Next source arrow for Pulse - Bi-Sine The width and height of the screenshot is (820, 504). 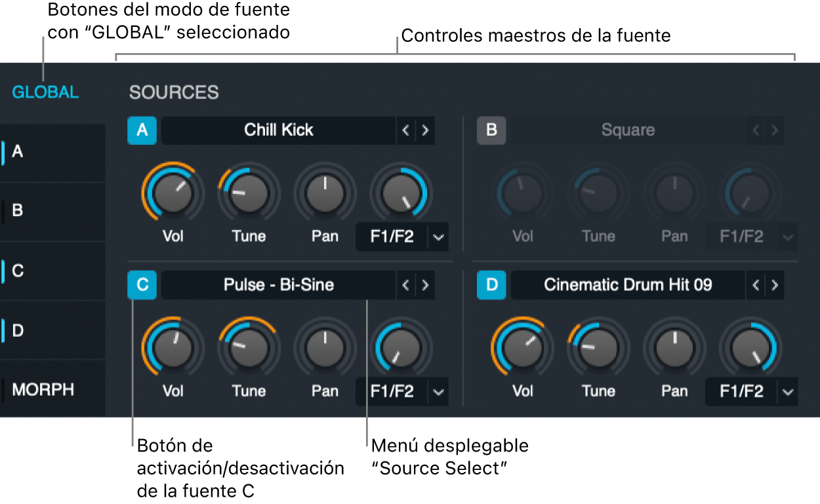(425, 285)
